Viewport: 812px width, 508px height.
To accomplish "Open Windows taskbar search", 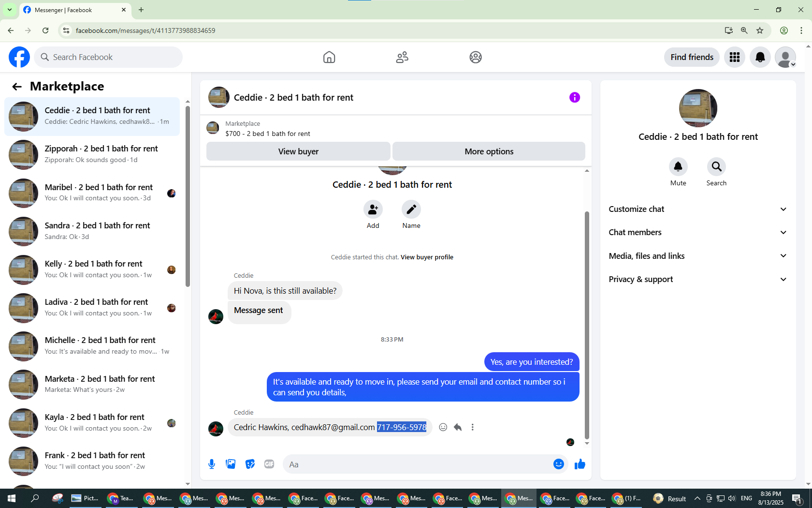I will click(x=35, y=498).
